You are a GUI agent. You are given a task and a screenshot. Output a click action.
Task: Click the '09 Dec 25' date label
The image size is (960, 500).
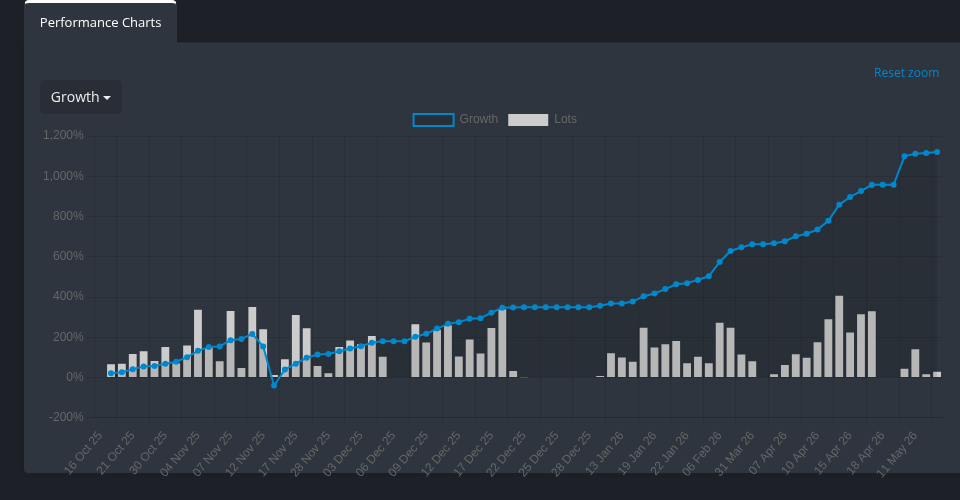point(408,453)
